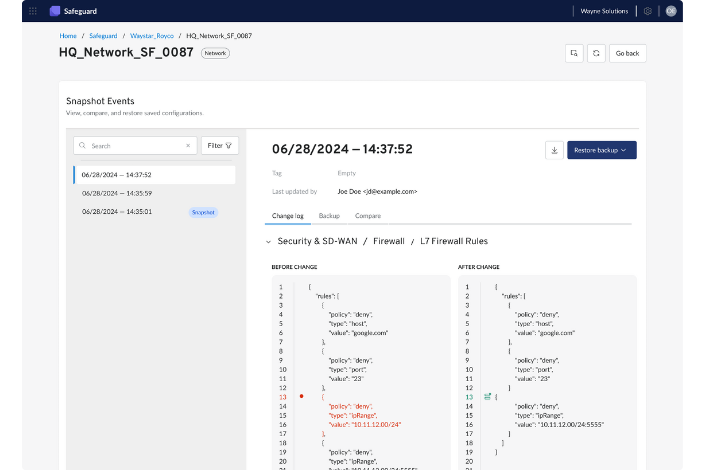The image size is (705, 470).
Task: Focus the snapshot Search input
Action: click(135, 146)
